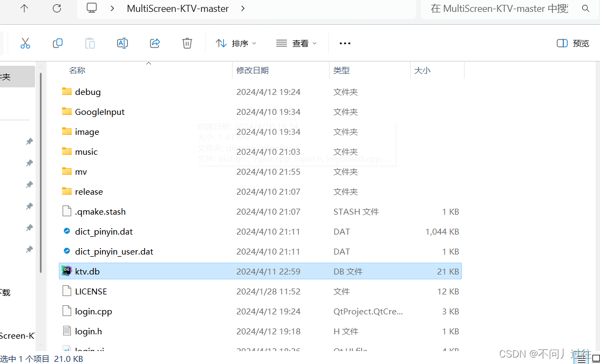Switch to details view using the status bar icon
This screenshot has width=600, height=364.
click(582, 358)
